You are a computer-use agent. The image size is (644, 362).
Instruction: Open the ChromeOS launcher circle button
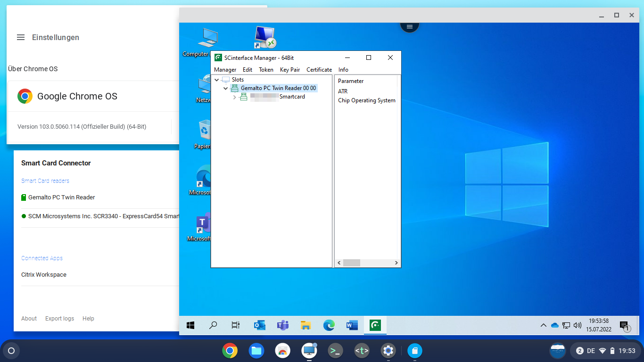tap(11, 351)
